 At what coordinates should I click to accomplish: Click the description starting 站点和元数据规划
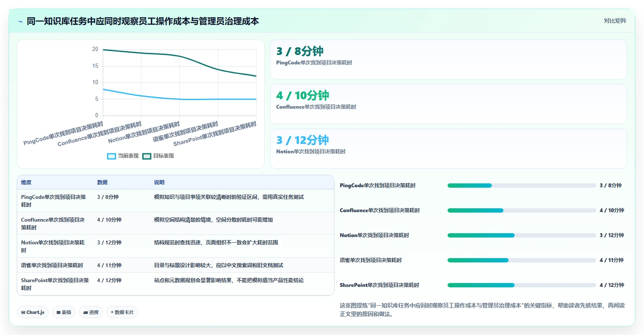(229, 280)
